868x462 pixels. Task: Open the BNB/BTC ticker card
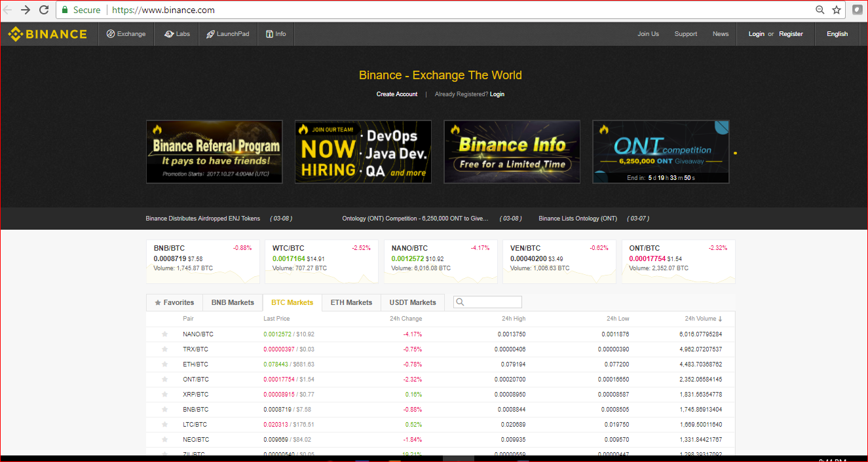coord(202,262)
